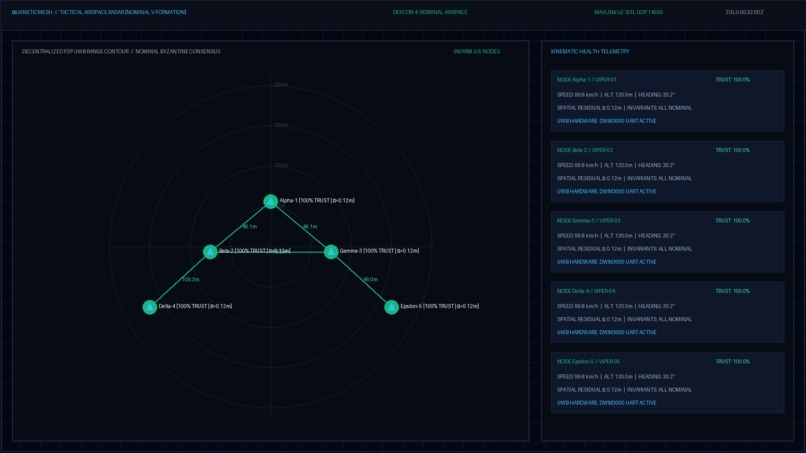The height and width of the screenshot is (453, 806).
Task: Click the SPEED 99.8 km/h line in Beta-2 card
Action: [616, 166]
